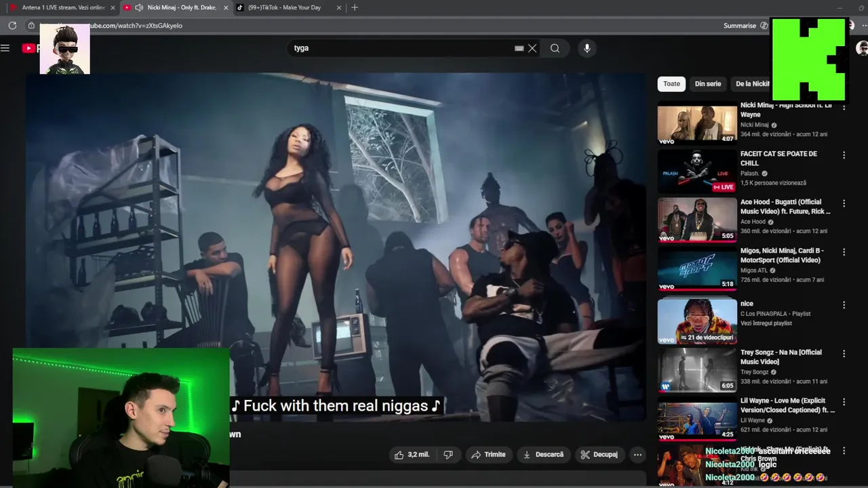Click the Summarise button in the address bar
This screenshot has height=488, width=868.
745,26
